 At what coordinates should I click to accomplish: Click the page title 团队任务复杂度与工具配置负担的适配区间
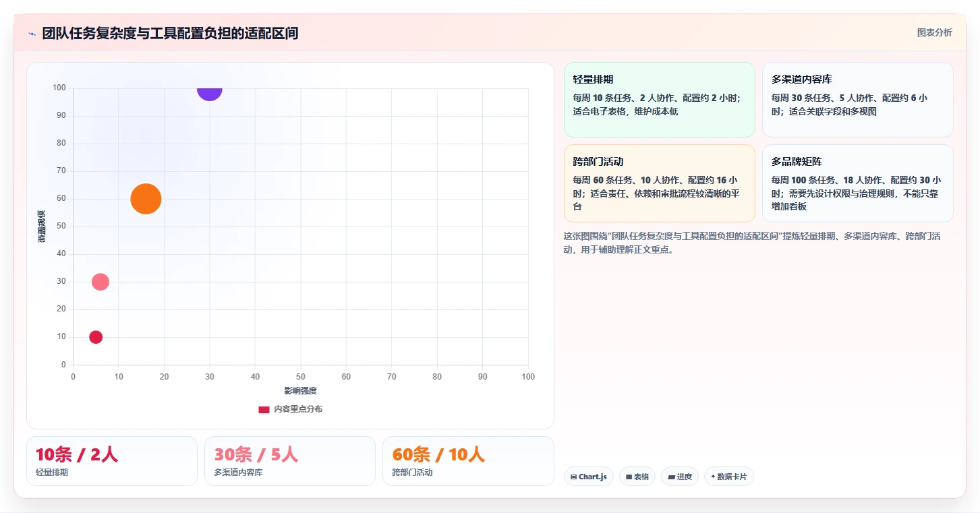point(170,33)
